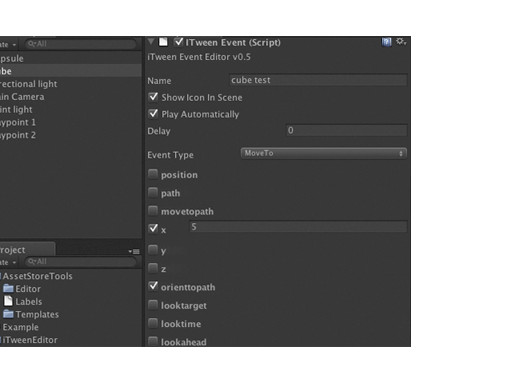The height and width of the screenshot is (389, 516).
Task: Switch to the Project tab
Action: click(27, 249)
